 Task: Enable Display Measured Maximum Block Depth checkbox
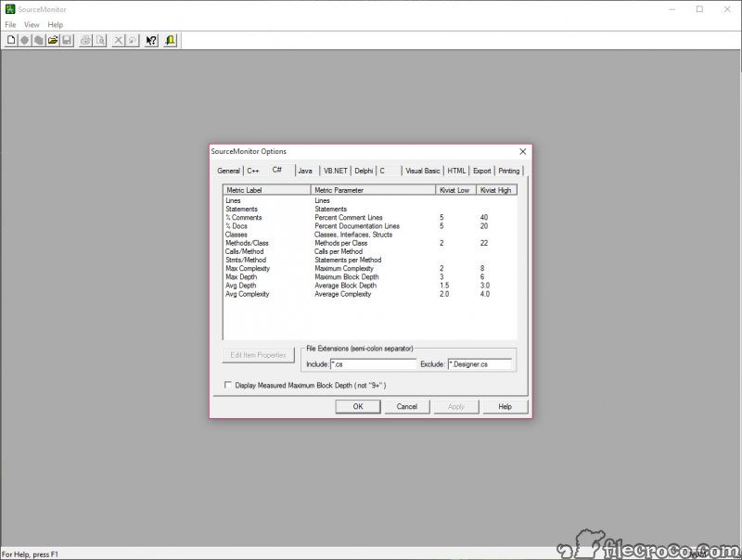(x=227, y=385)
